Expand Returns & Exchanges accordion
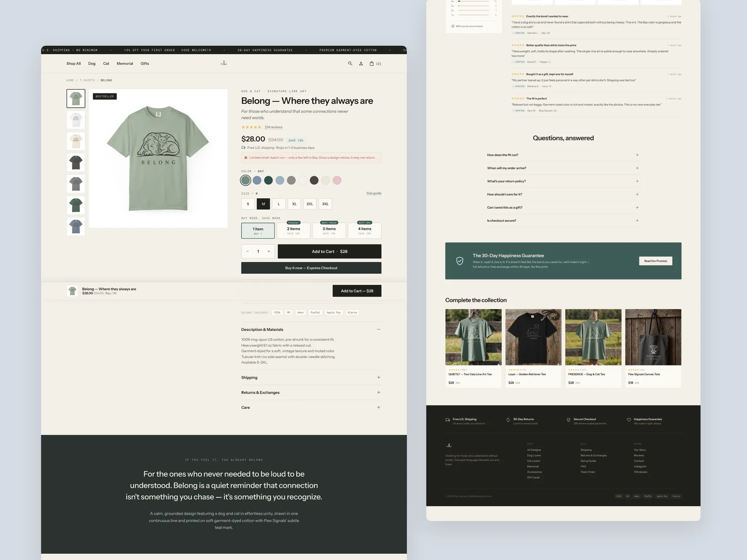 (311, 392)
